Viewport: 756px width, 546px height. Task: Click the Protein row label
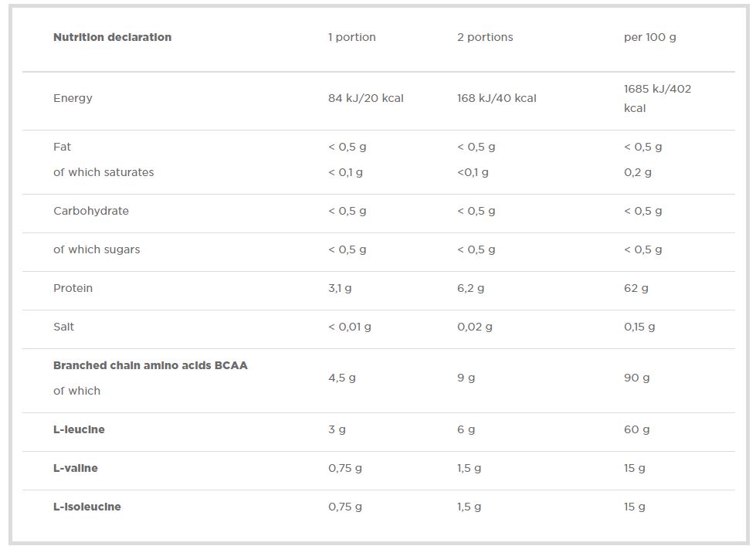click(73, 288)
